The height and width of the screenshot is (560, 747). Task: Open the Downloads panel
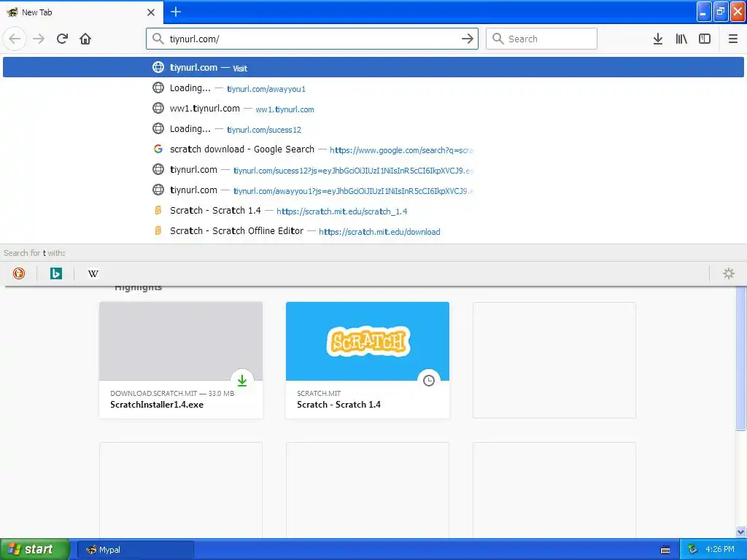658,39
